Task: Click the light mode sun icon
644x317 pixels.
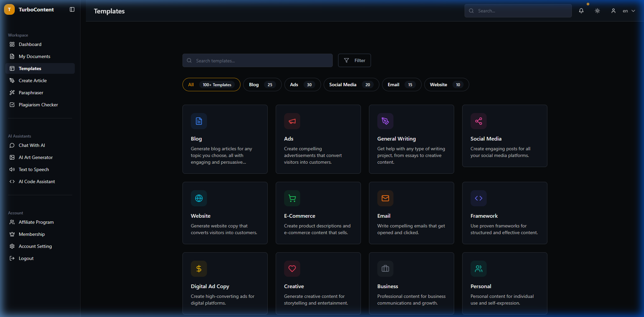Action: 597,11
